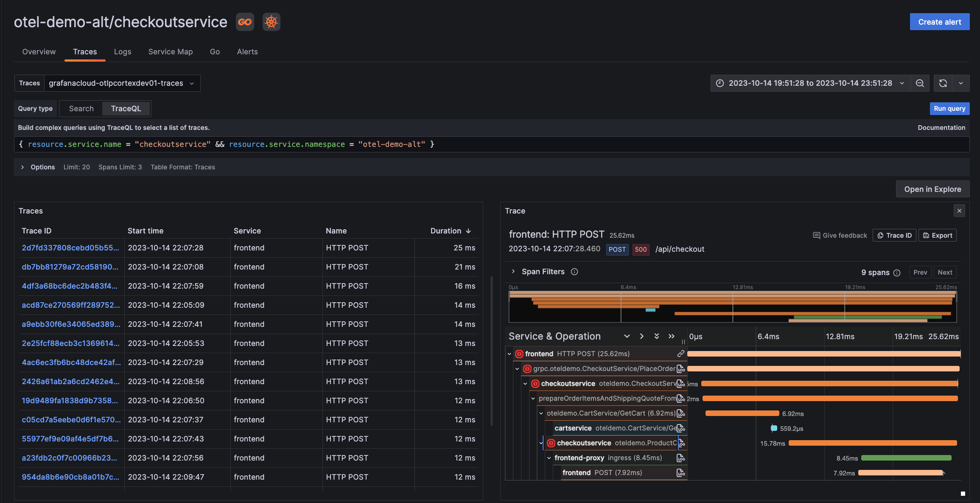This screenshot has width=980, height=503.
Task: Open trace 2d7fd337808cebd05b55 link
Action: tap(70, 248)
